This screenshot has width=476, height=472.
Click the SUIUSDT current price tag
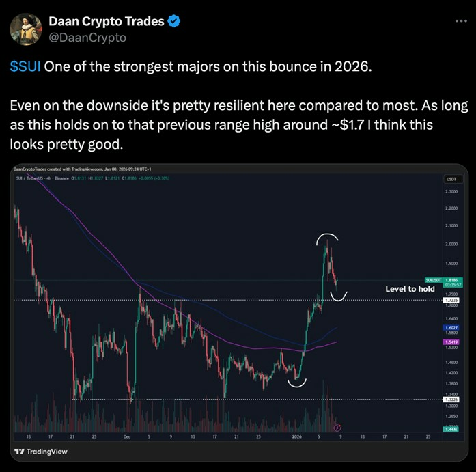point(450,281)
